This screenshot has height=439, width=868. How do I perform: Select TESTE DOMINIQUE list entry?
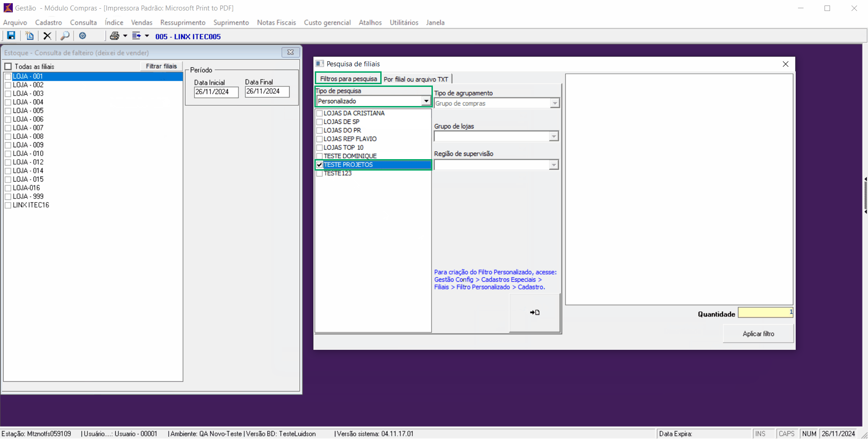[350, 156]
